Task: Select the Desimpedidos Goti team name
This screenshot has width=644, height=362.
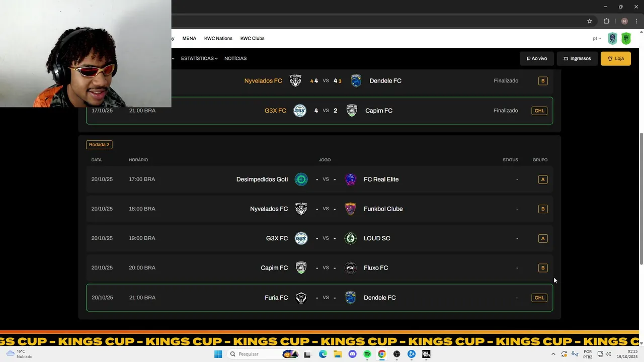Action: click(262, 179)
